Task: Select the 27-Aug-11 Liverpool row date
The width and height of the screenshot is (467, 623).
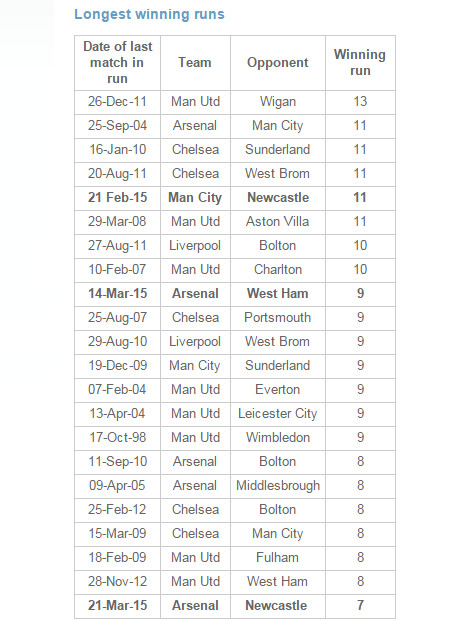Action: (x=117, y=246)
